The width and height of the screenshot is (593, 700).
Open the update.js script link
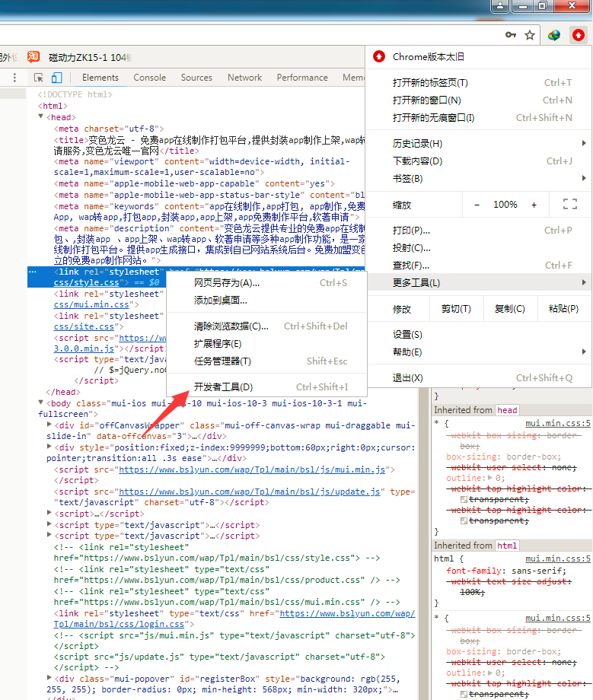[249, 492]
